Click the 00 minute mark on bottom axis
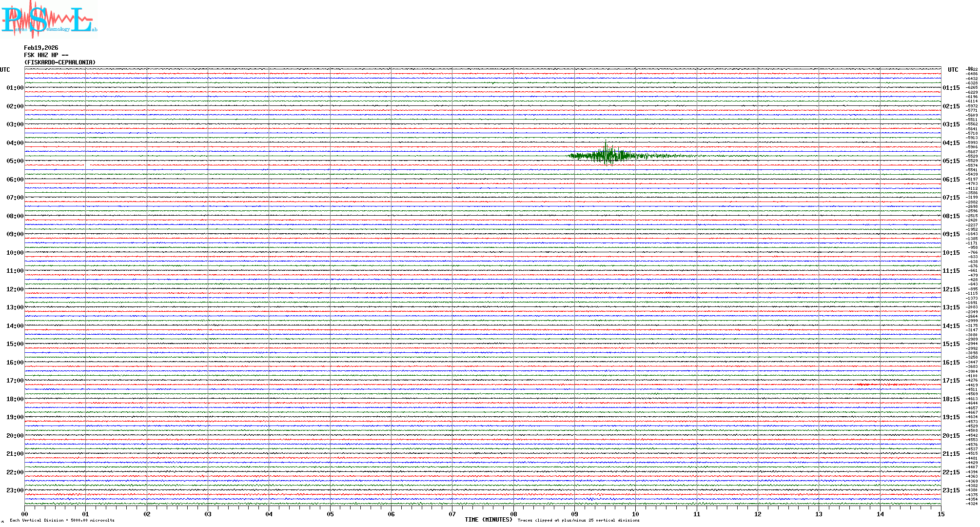This screenshot has height=527, width=980. pos(25,514)
